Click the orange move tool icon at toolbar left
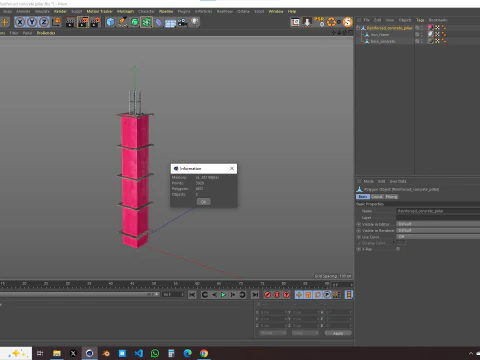This screenshot has width=480, height=360. [5, 22]
